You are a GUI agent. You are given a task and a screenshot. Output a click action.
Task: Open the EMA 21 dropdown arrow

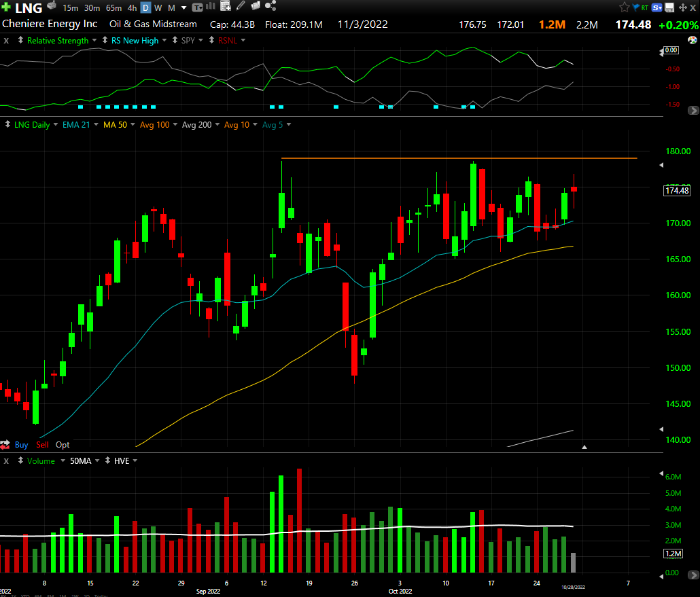[x=96, y=124]
